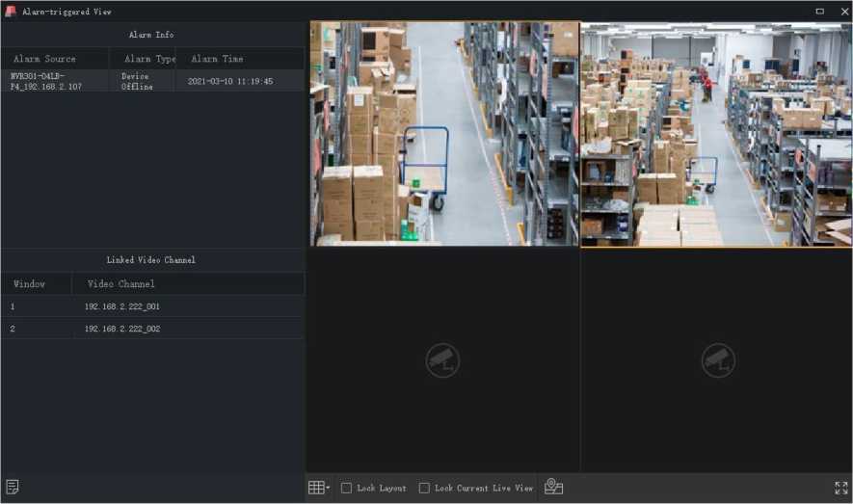Select the first warehouse aisle live video
Image resolution: width=853 pixels, height=504 pixels.
click(444, 134)
